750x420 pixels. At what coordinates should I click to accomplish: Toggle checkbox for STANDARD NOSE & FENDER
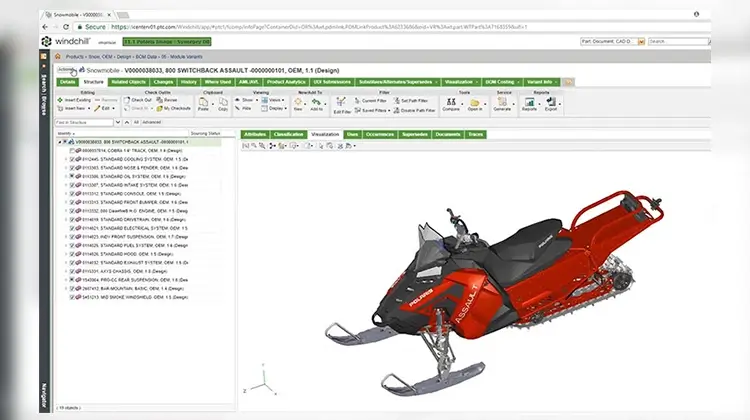click(72, 168)
